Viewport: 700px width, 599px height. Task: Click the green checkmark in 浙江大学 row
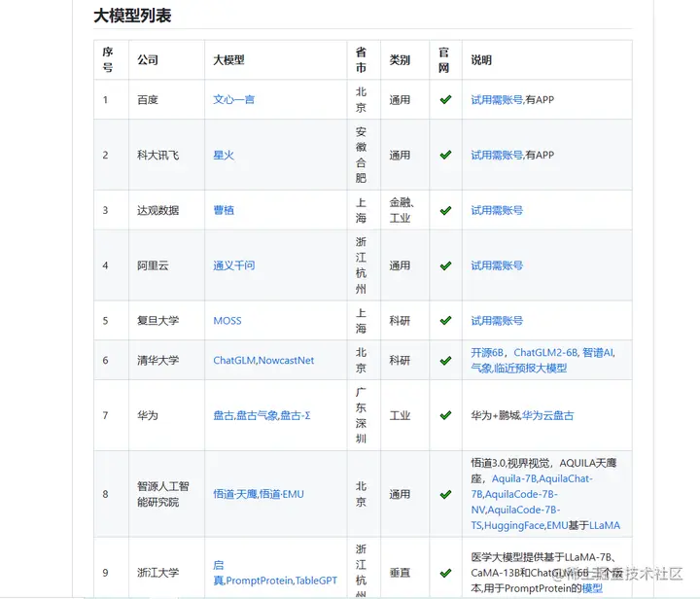(445, 573)
